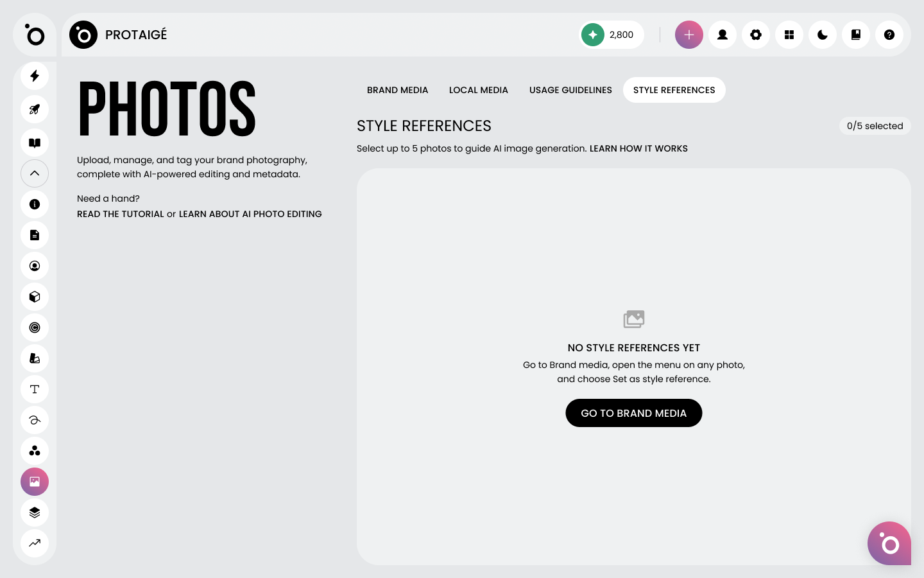Viewport: 924px width, 578px height.
Task: Open the four-squares grid icon
Action: [789, 35]
